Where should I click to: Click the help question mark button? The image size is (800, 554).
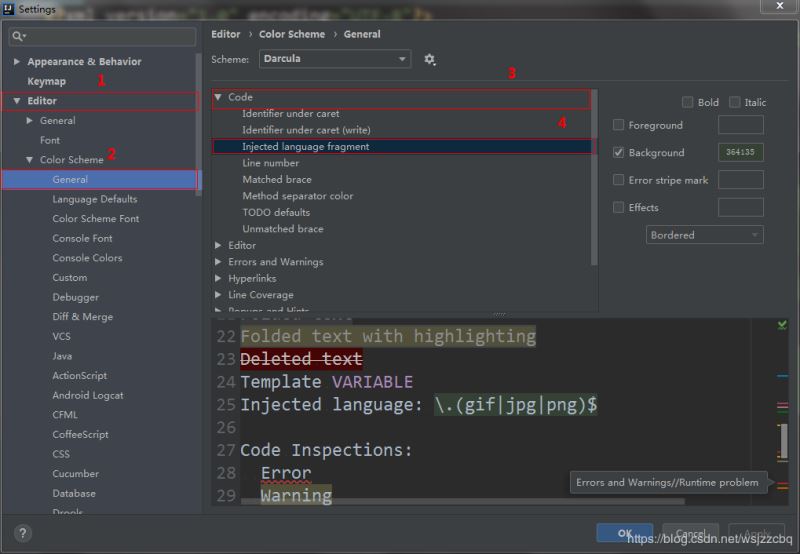[24, 533]
